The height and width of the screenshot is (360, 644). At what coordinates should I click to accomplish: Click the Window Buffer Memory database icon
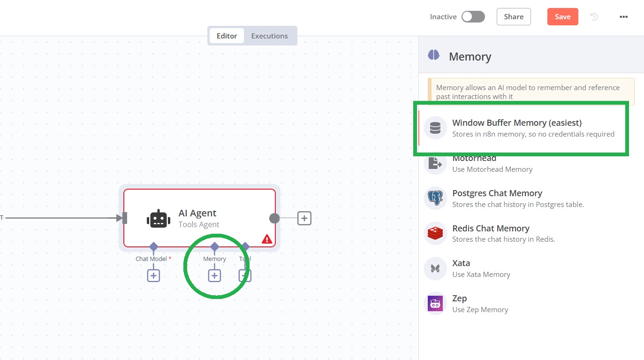point(435,128)
